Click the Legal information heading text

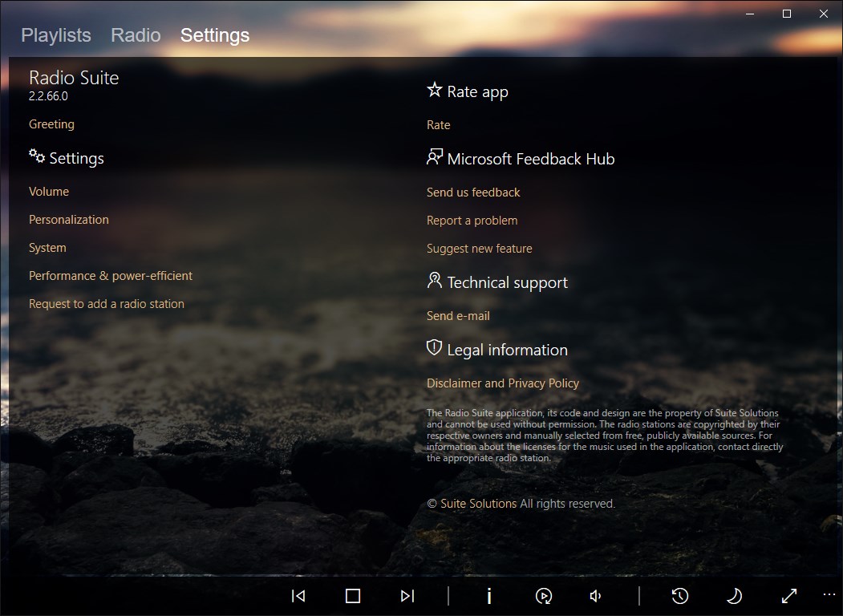[x=507, y=350]
